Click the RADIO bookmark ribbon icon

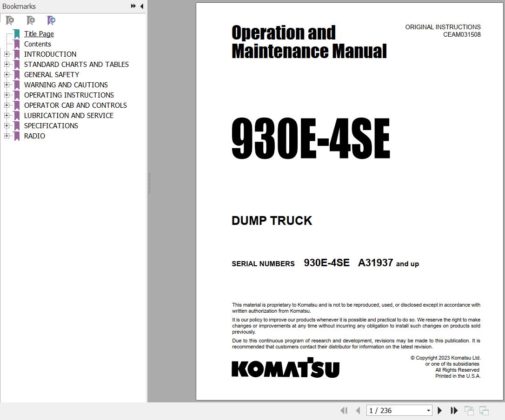coord(17,136)
